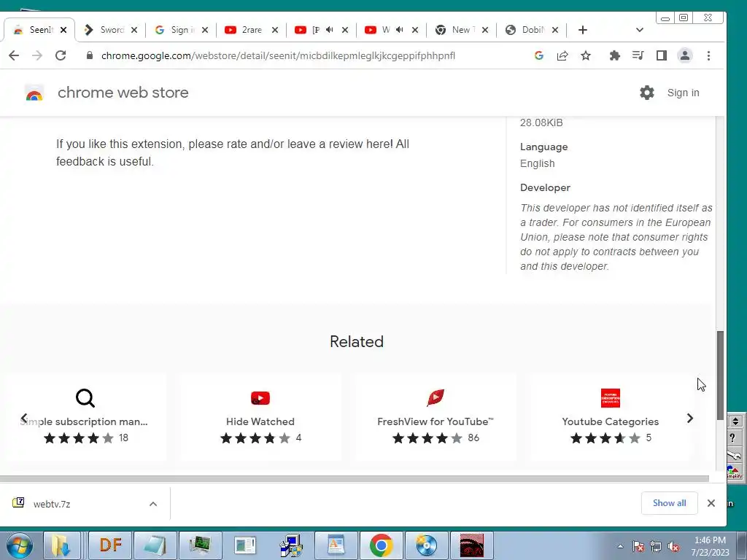Open the Windows Start orb
747x560 pixels.
click(20, 545)
